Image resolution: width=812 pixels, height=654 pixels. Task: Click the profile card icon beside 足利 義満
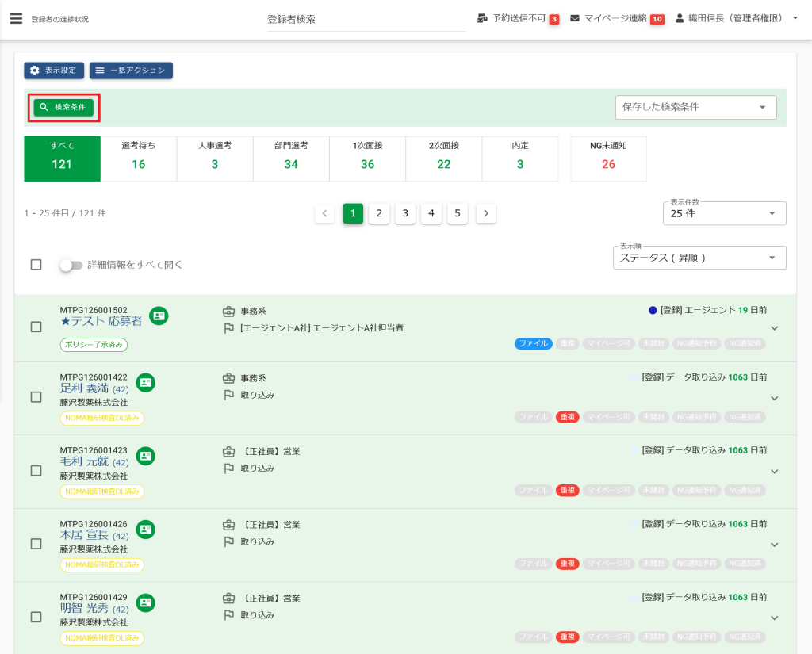tap(146, 383)
